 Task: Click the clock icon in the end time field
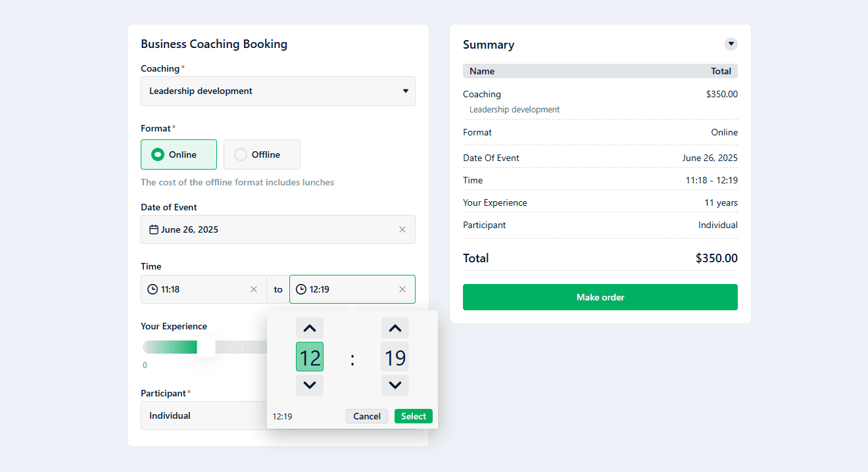[301, 289]
